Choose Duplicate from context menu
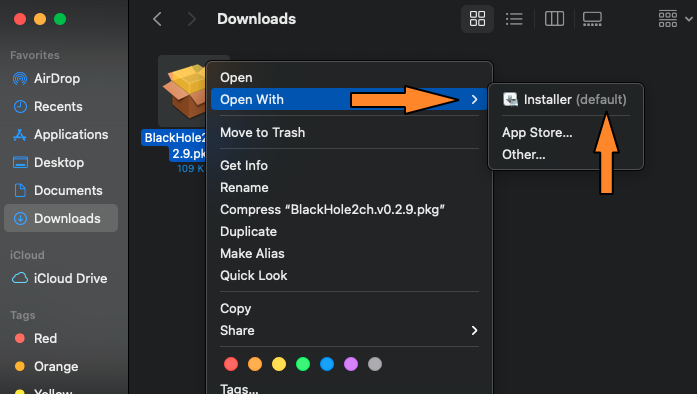This screenshot has width=697, height=394. point(349,232)
